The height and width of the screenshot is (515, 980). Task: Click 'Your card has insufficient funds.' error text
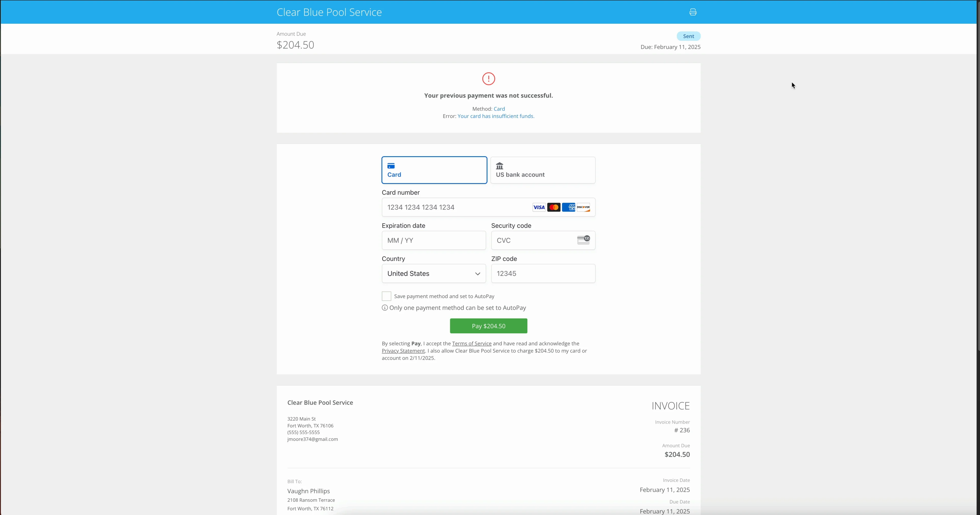496,116
